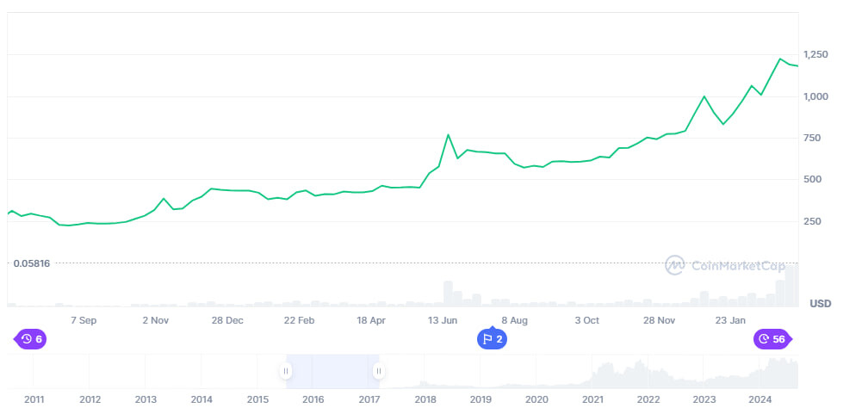The width and height of the screenshot is (868, 414).
Task: Click the 2 Nov date label
Action: click(156, 320)
